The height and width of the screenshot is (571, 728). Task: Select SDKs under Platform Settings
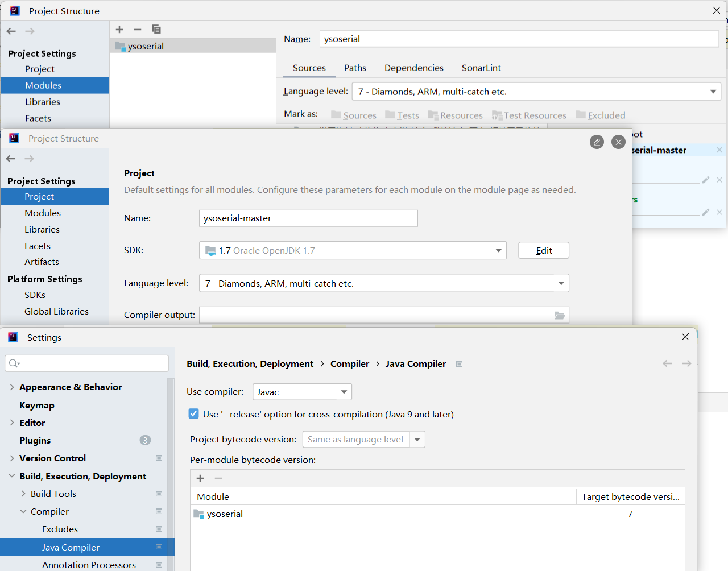pyautogui.click(x=35, y=295)
